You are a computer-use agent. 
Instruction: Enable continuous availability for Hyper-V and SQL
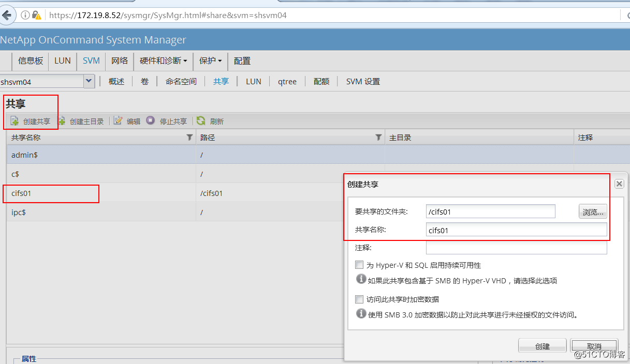tap(359, 265)
